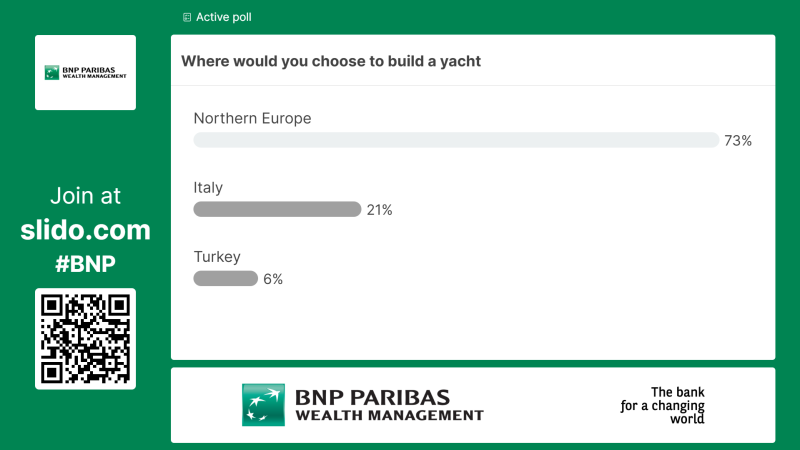Click the 73% result value
The height and width of the screenshot is (450, 800).
pos(738,141)
